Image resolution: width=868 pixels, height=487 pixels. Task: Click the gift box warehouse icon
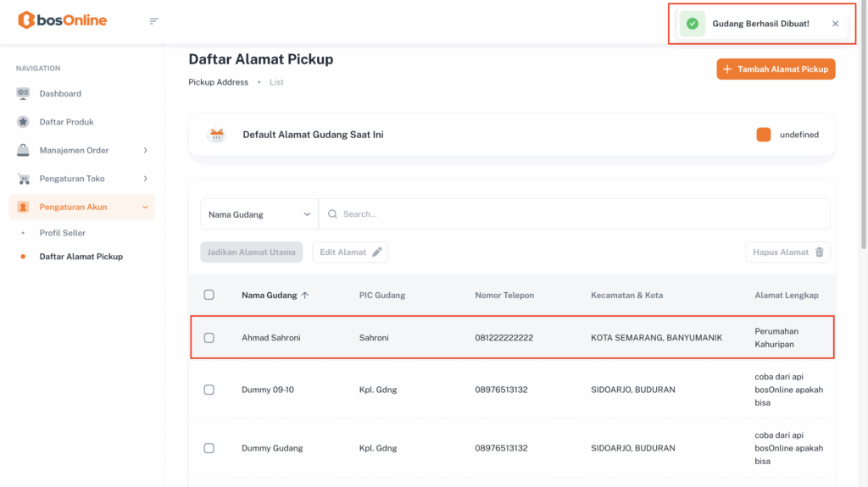tap(217, 135)
